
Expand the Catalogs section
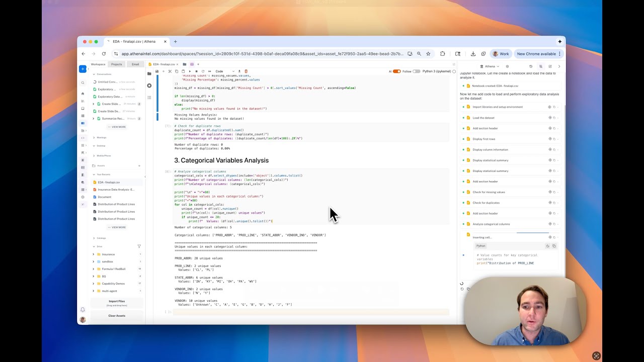[94, 238]
